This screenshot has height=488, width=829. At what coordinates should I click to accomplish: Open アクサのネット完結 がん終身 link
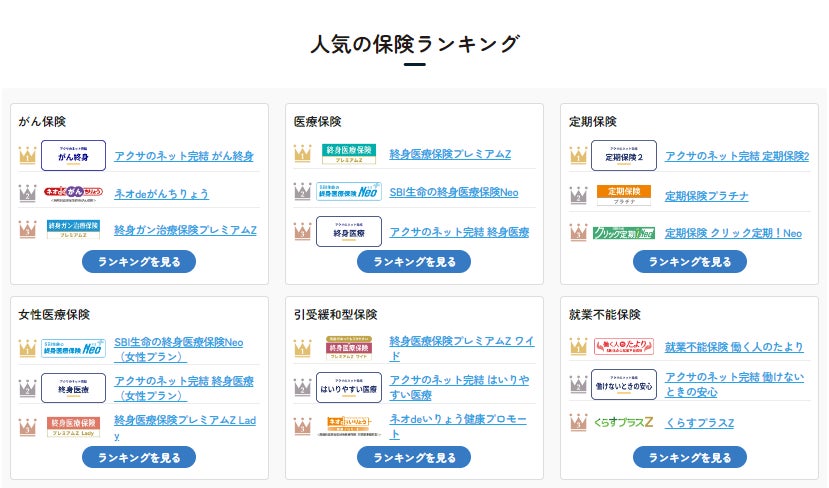click(184, 156)
